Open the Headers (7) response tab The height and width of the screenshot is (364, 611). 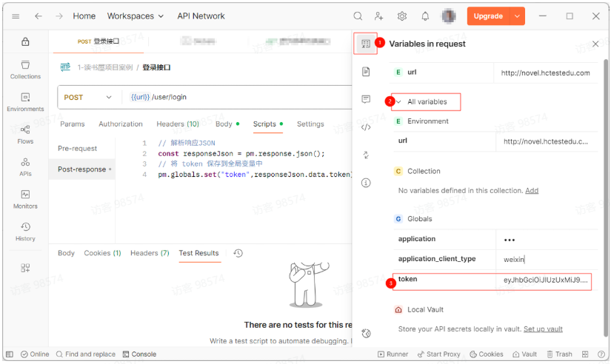coord(150,253)
